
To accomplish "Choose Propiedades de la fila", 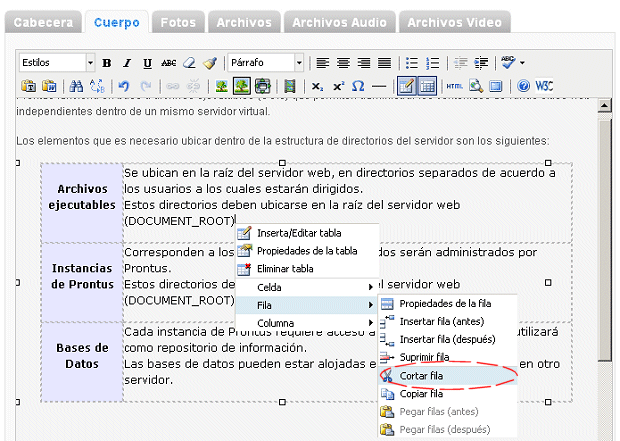I will 448,303.
